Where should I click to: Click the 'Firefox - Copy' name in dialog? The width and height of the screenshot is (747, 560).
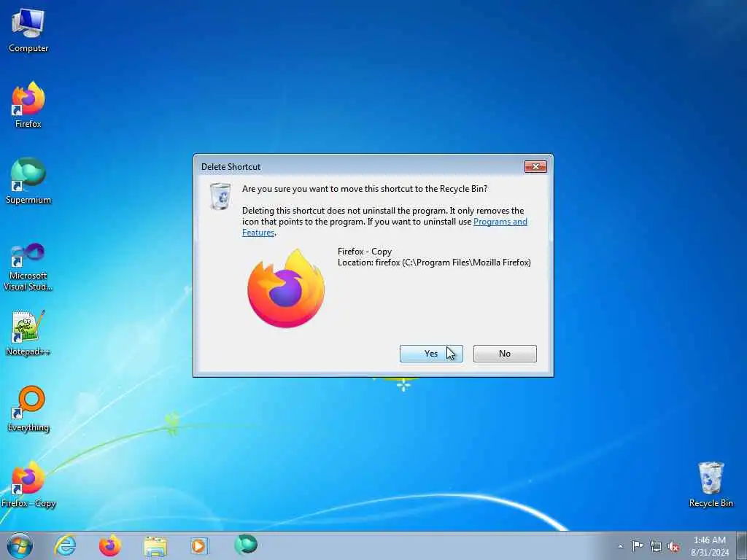point(365,252)
